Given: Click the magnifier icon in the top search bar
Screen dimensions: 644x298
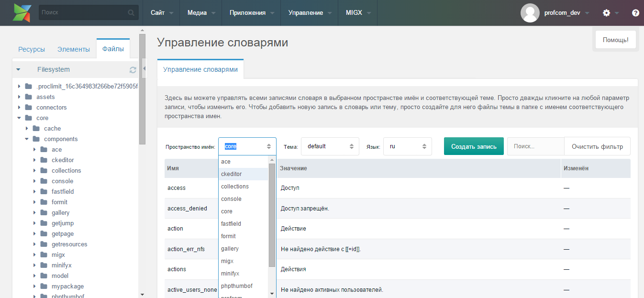Looking at the screenshot, I should coord(130,12).
